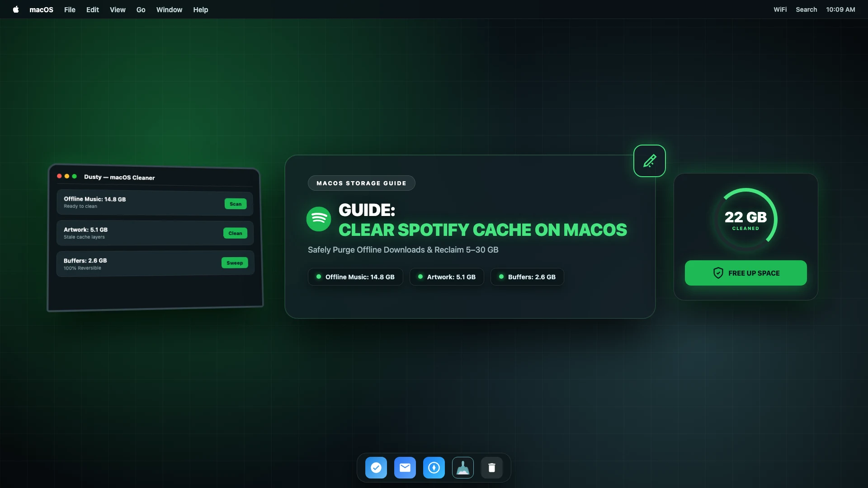868x488 pixels.
Task: Click the Spotify logo icon
Action: 319,219
